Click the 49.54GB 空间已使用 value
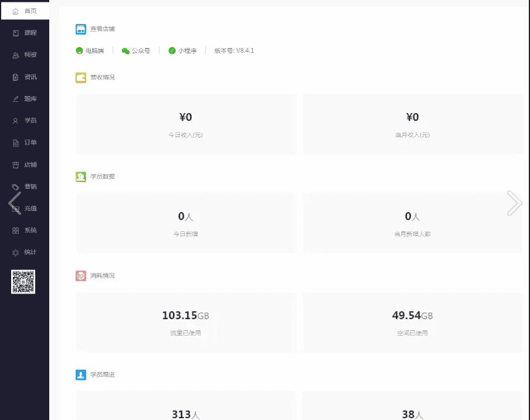530x420 pixels. point(412,315)
